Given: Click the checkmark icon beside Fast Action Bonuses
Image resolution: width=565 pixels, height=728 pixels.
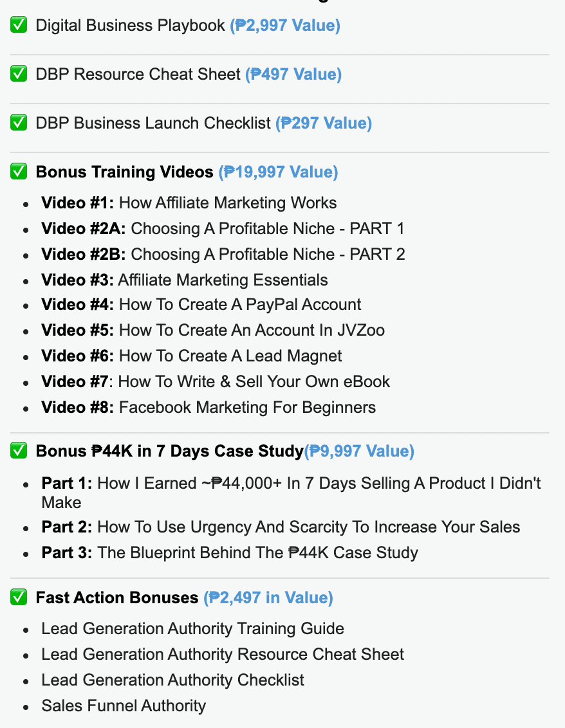Looking at the screenshot, I should point(19,597).
